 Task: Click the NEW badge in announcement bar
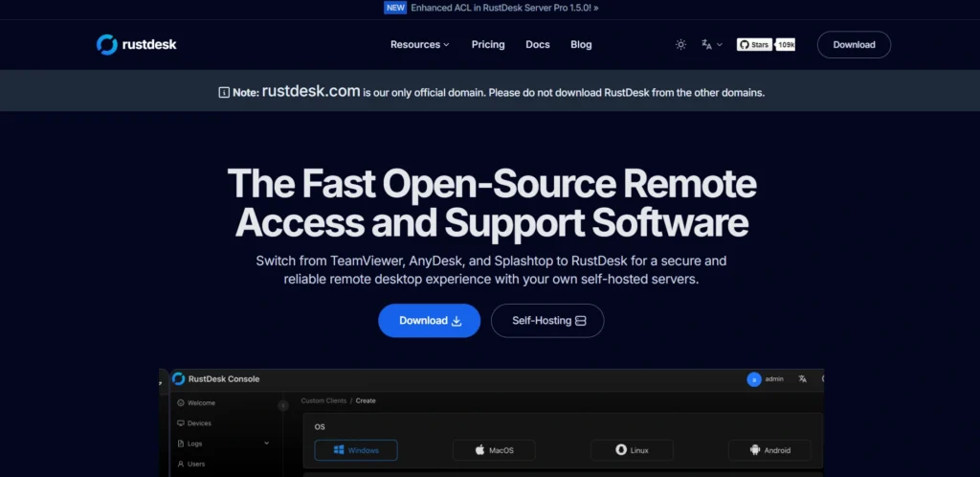click(x=395, y=8)
